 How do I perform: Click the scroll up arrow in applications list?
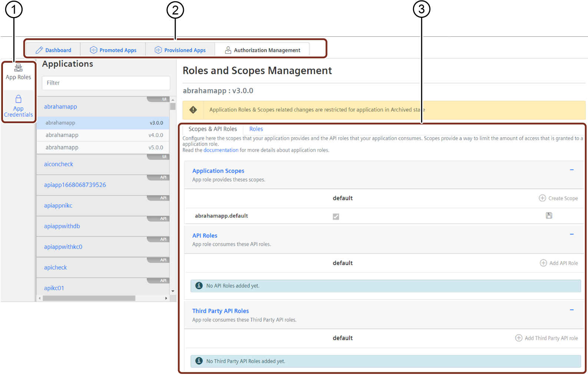tap(173, 100)
